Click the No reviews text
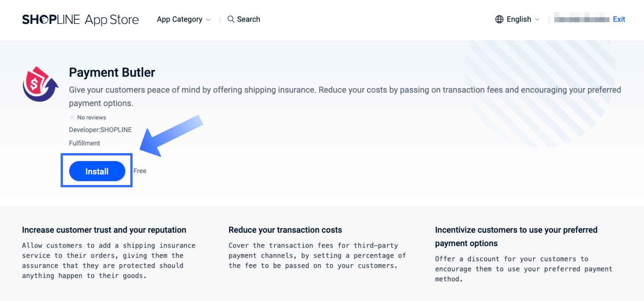 [x=92, y=118]
